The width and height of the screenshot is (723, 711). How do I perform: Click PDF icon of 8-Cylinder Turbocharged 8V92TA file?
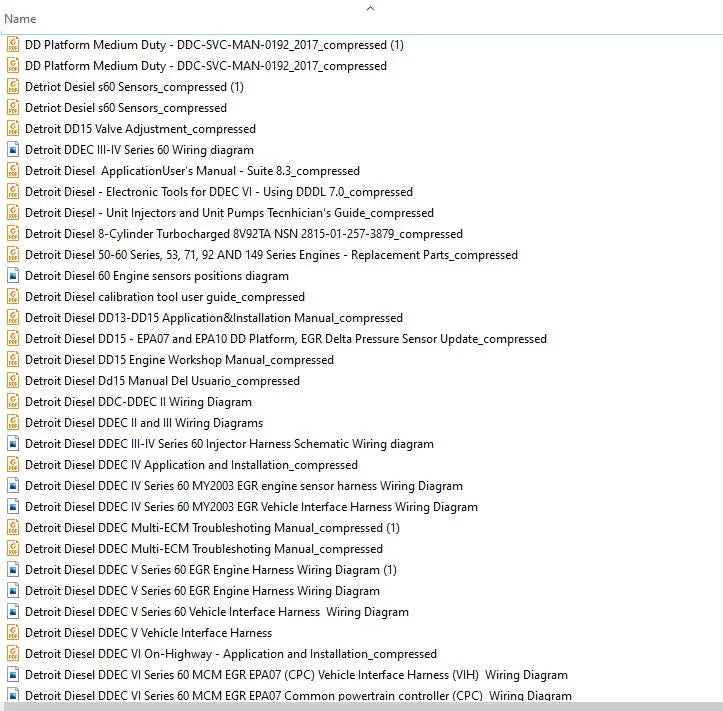tap(13, 234)
